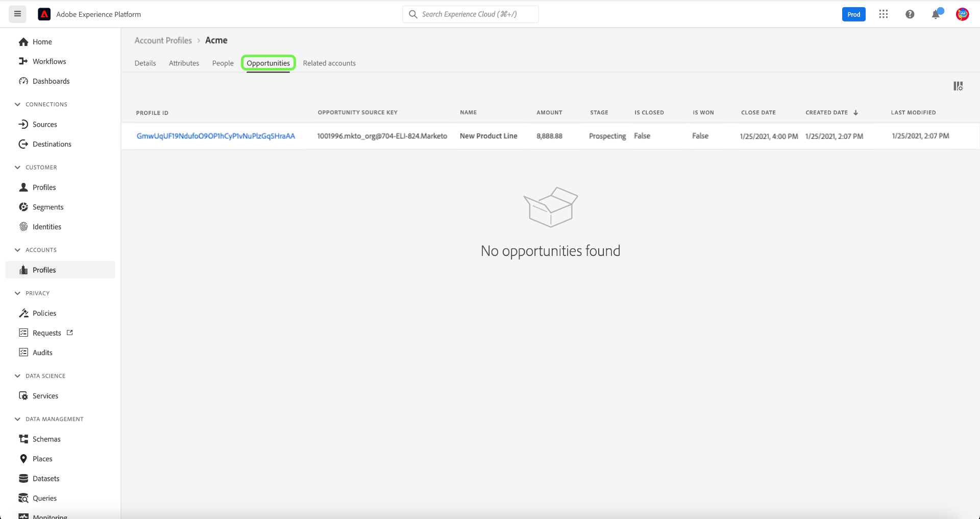This screenshot has height=519, width=980.
Task: Open the opportunity profile ID link
Action: (216, 136)
